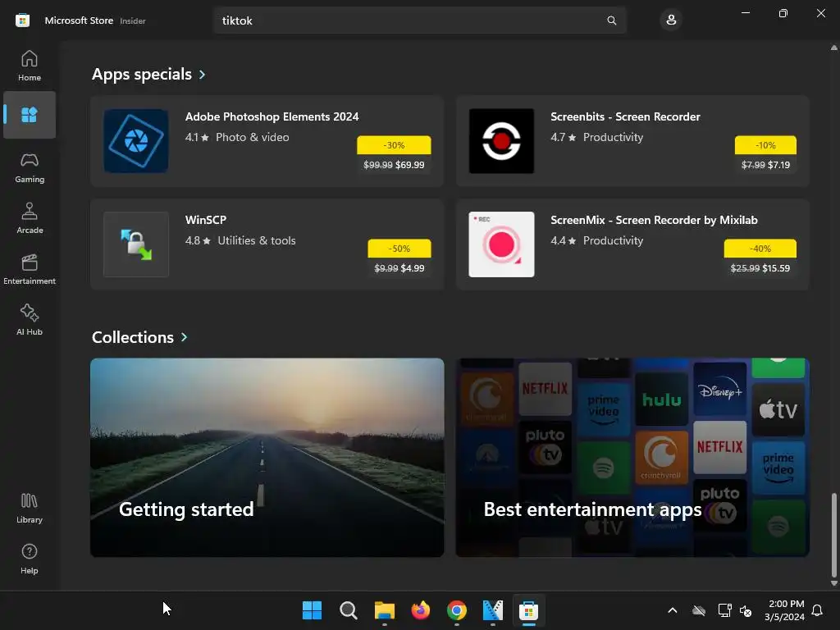Image resolution: width=840 pixels, height=630 pixels.
Task: Launch Firefox from the taskbar
Action: [x=421, y=610]
